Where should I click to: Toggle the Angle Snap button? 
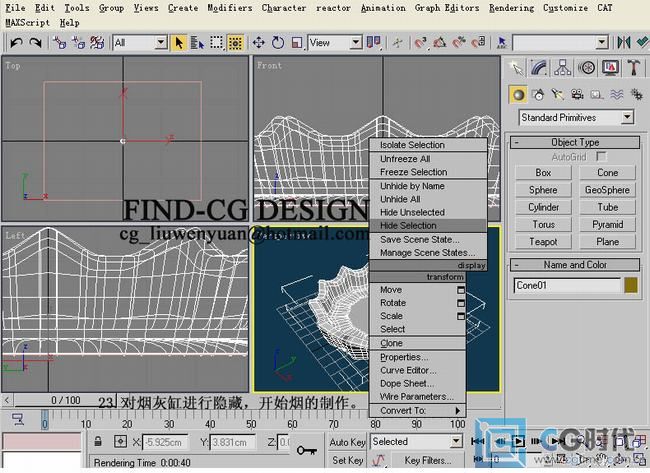pos(439,43)
